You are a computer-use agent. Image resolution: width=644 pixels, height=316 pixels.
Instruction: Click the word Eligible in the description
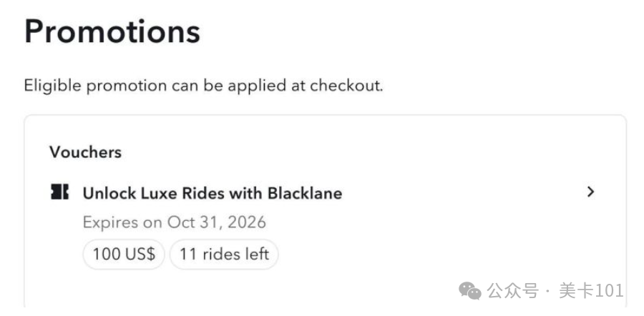(x=52, y=86)
